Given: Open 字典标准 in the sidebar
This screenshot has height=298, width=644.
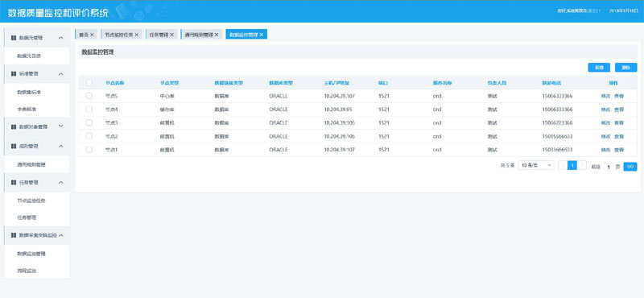Looking at the screenshot, I should tap(27, 110).
